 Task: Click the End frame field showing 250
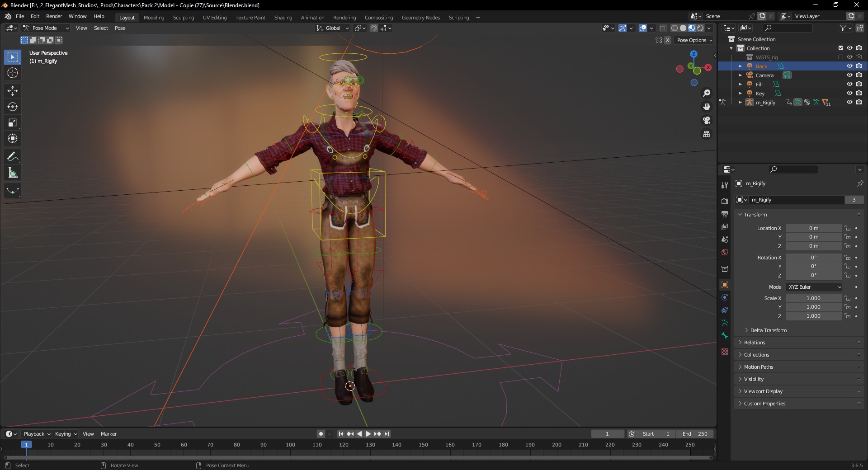(x=695, y=434)
